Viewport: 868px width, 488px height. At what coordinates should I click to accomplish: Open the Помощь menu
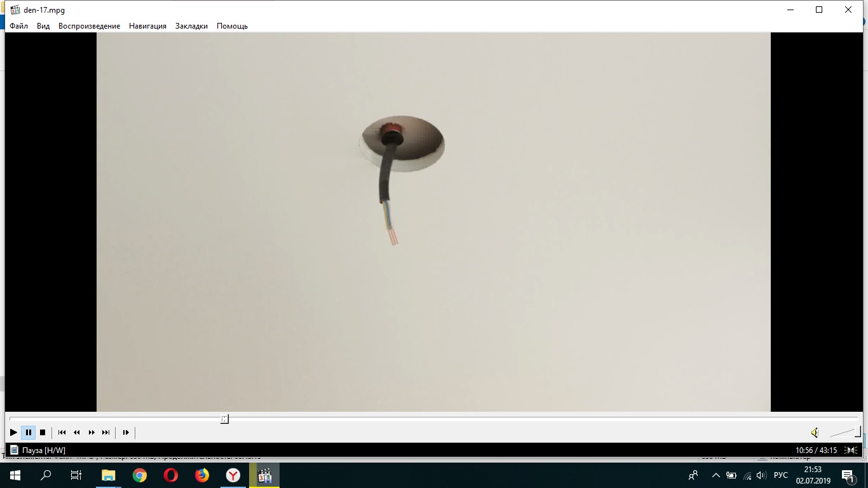[x=232, y=26]
